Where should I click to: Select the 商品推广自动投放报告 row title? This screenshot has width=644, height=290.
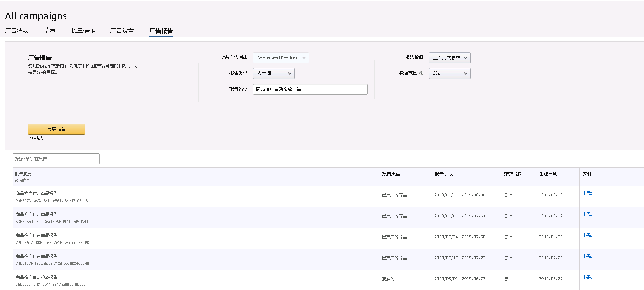pyautogui.click(x=37, y=277)
